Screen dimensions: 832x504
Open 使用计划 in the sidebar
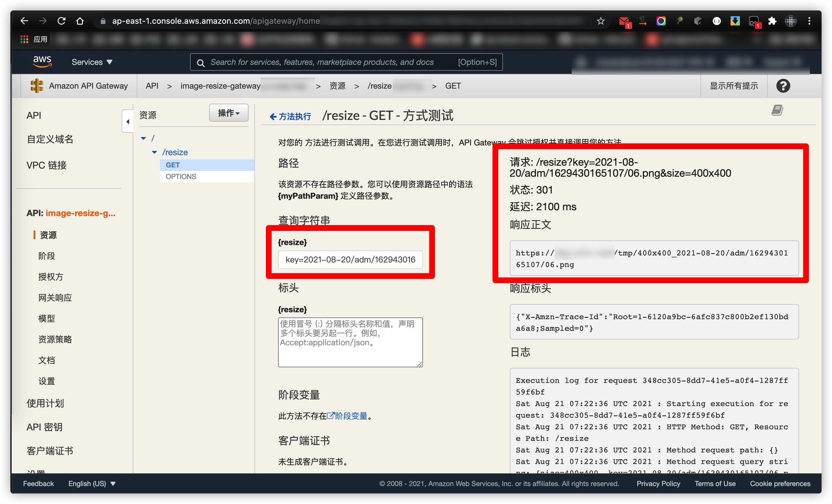click(45, 403)
